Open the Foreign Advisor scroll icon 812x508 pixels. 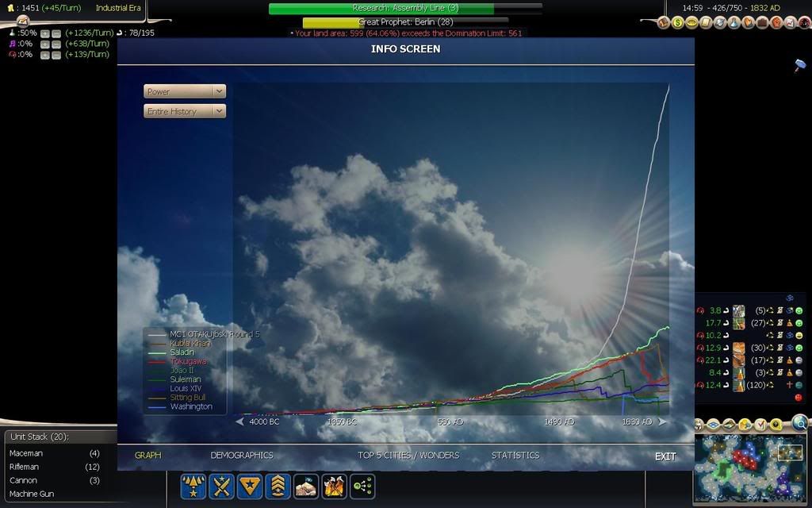click(x=706, y=23)
